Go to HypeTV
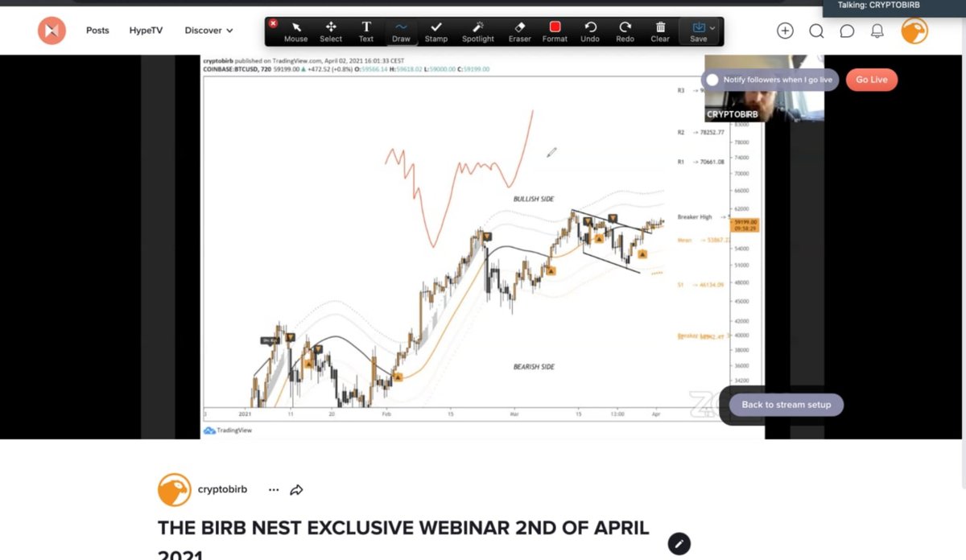966x560 pixels. [x=146, y=31]
